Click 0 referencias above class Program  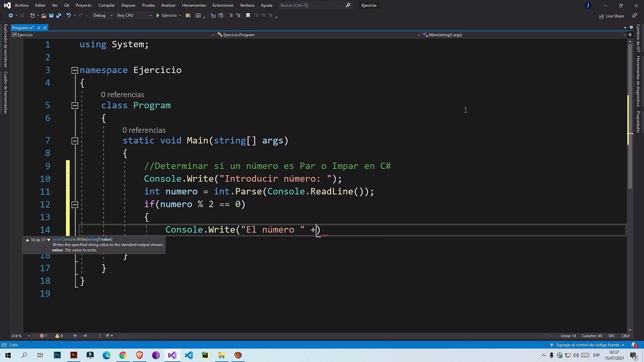pos(122,95)
